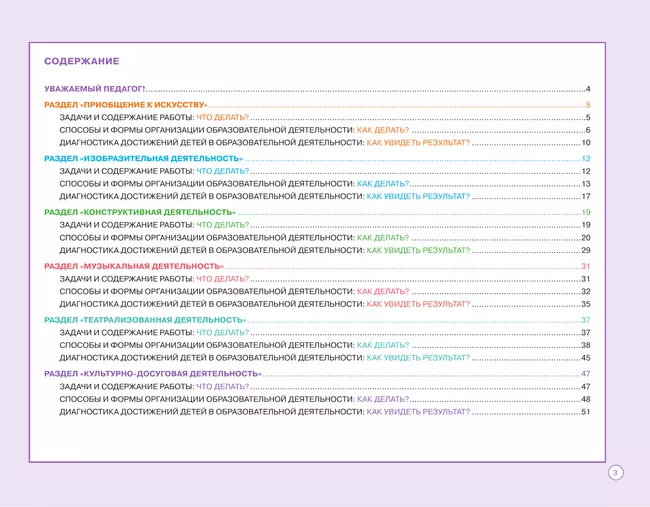650x507 pixels.
Task: Open the «Уважаемый педагог!» contents entry
Action: (x=96, y=90)
